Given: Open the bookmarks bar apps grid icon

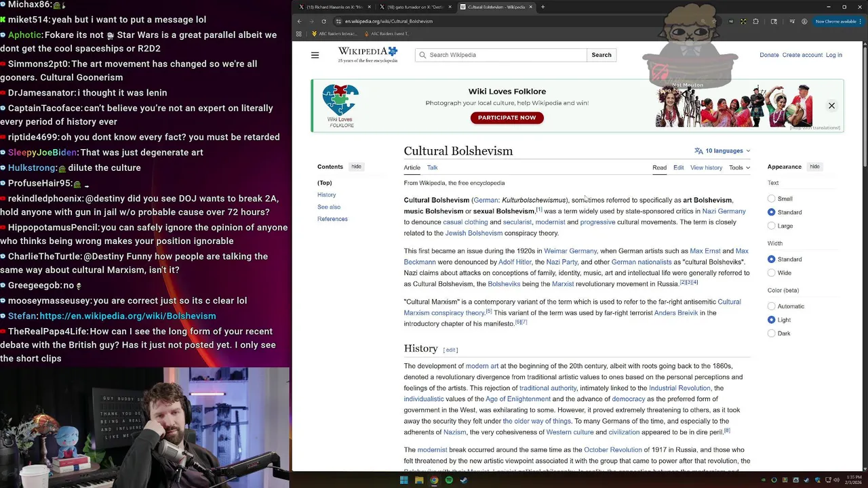Looking at the screenshot, I should [x=299, y=33].
